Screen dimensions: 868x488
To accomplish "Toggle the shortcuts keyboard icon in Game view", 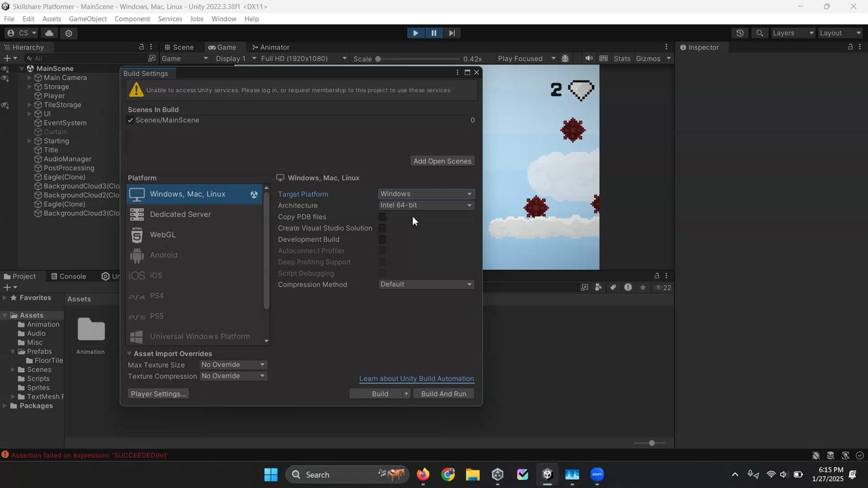I will coord(604,58).
